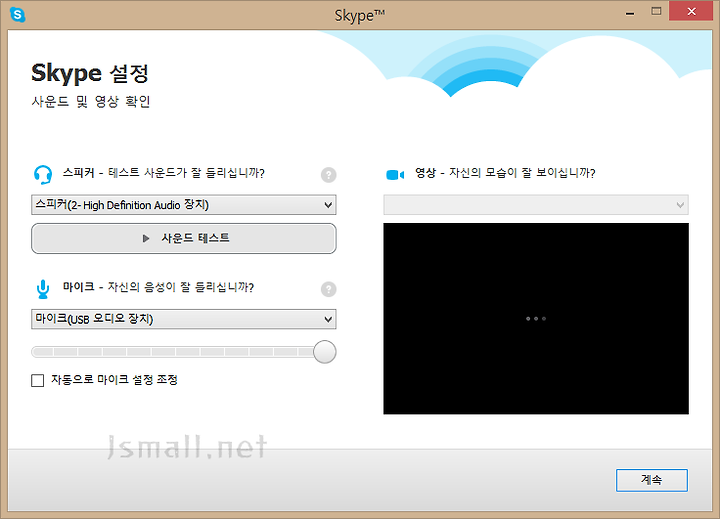
Task: Click the Skype 설정 heading
Action: point(90,73)
